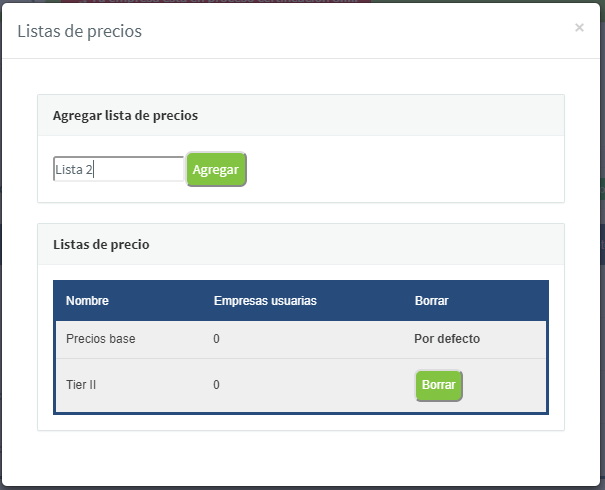Select the Precios base list name

coord(101,339)
